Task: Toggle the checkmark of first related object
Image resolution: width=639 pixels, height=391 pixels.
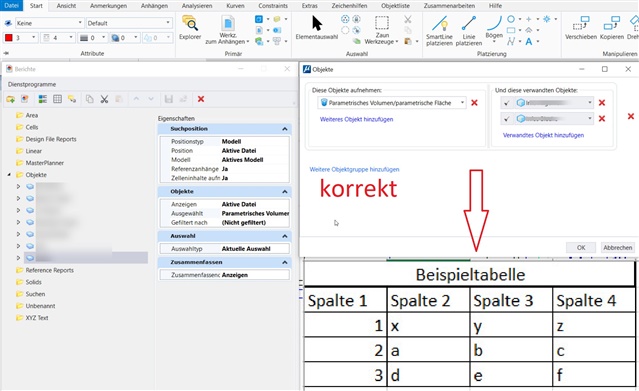Action: (507, 103)
